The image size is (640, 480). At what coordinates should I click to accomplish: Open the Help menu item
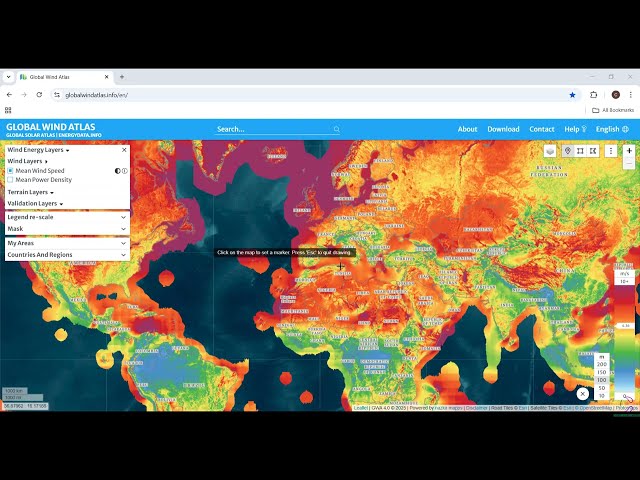tap(575, 129)
